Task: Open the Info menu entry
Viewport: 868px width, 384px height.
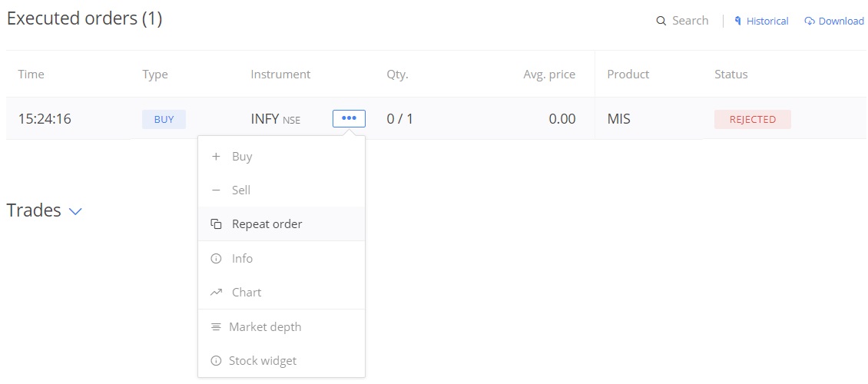Action: [x=281, y=258]
